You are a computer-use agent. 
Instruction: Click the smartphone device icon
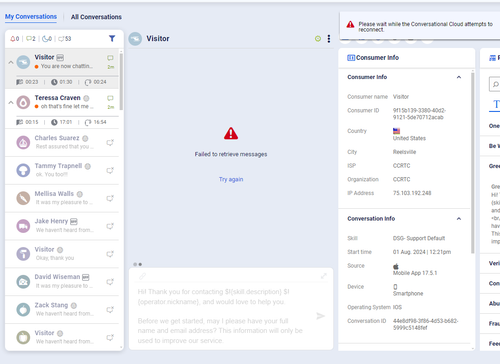[x=395, y=287]
